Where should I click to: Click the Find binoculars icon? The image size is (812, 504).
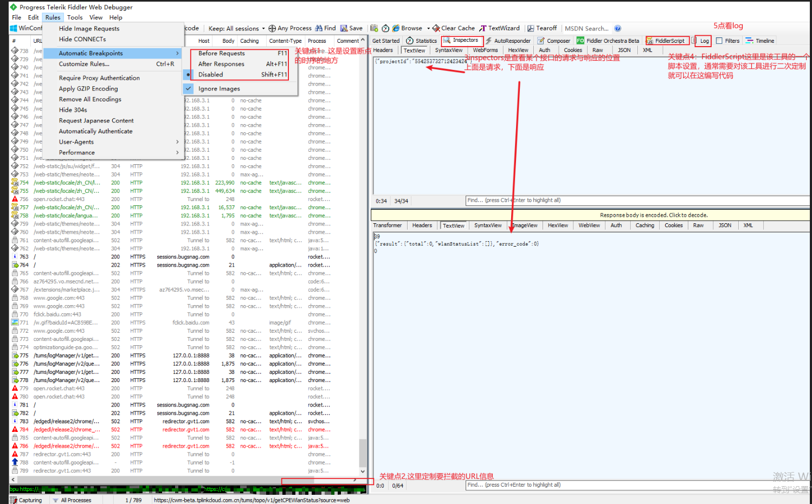coord(319,28)
